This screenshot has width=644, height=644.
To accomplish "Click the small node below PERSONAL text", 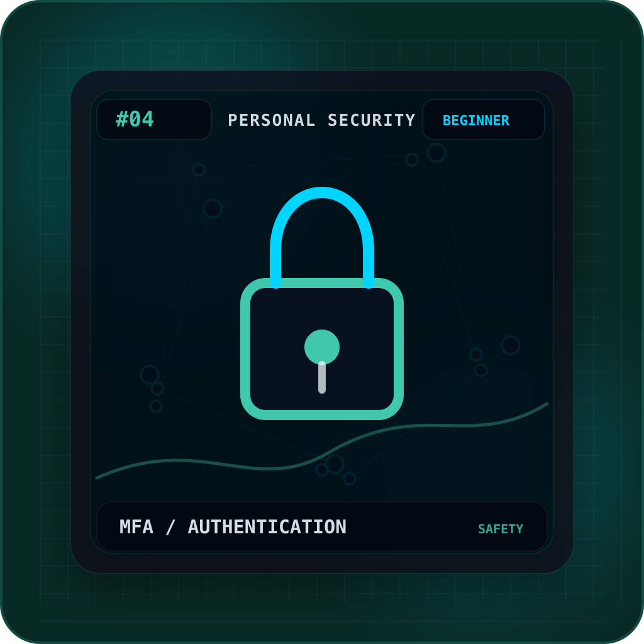I will [199, 170].
